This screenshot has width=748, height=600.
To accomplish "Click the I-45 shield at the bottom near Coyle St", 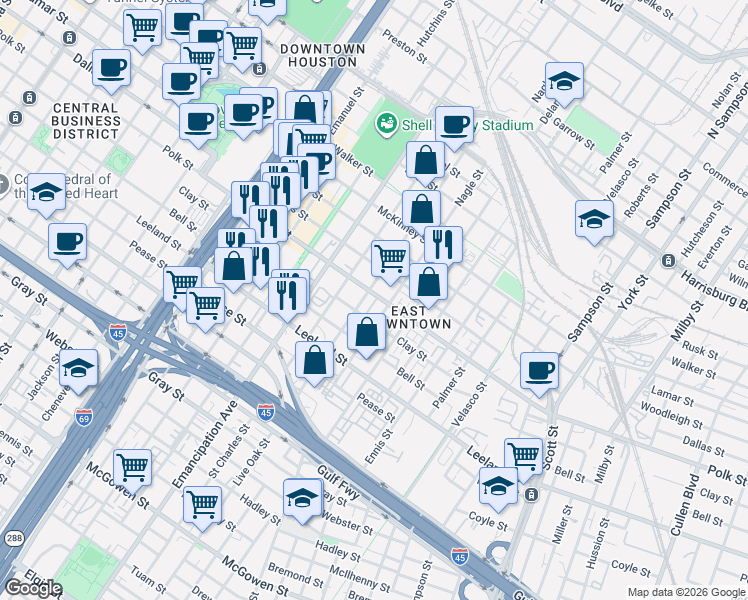I will (x=459, y=557).
